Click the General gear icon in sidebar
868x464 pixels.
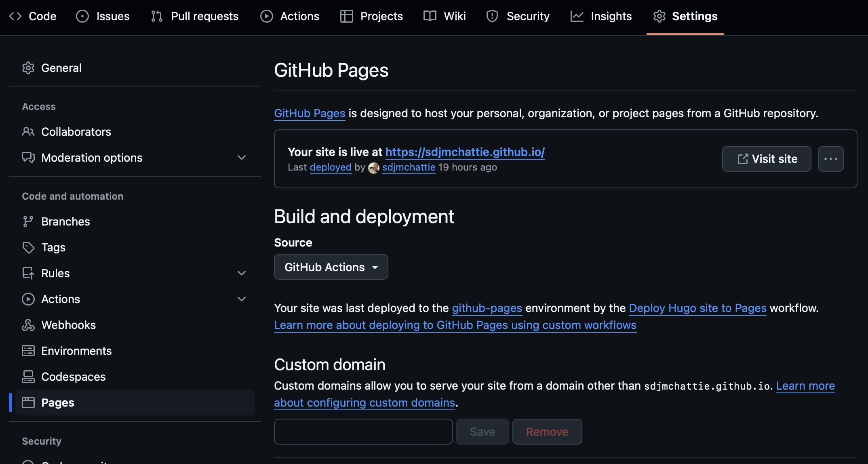point(28,68)
